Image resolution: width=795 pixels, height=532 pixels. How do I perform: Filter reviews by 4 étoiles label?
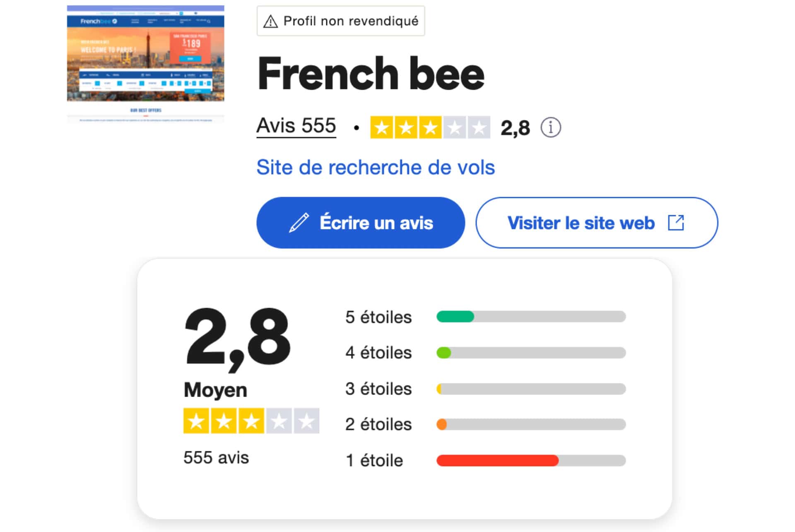click(378, 353)
